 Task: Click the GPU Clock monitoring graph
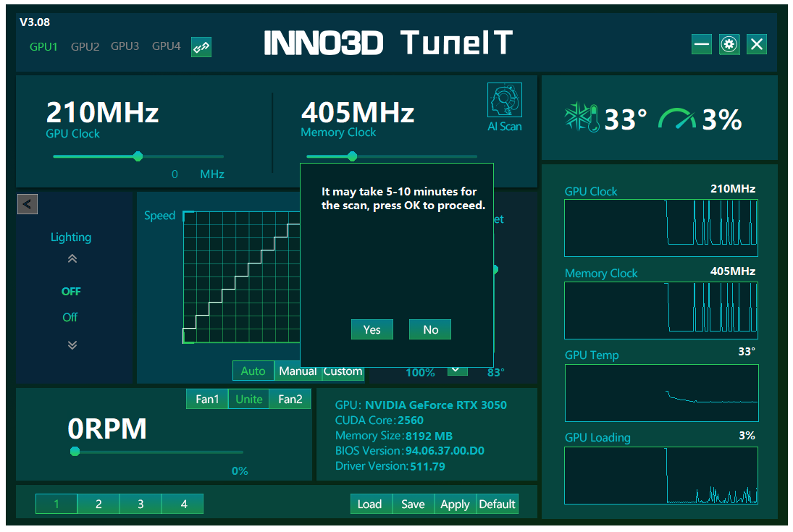pos(661,227)
